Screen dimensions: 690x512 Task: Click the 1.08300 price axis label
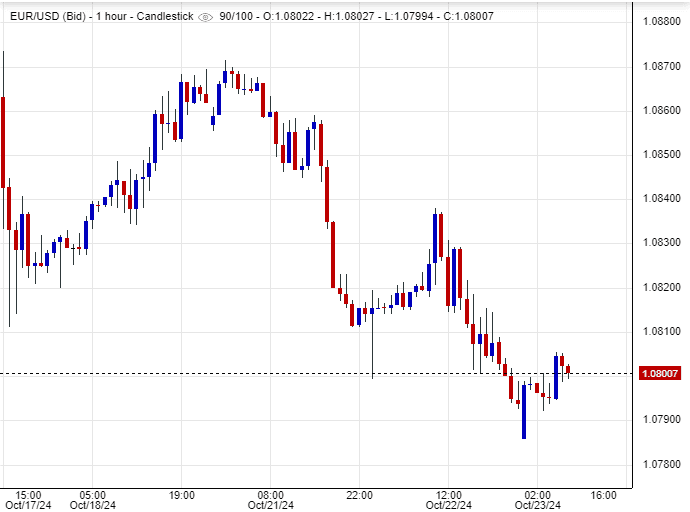663,243
